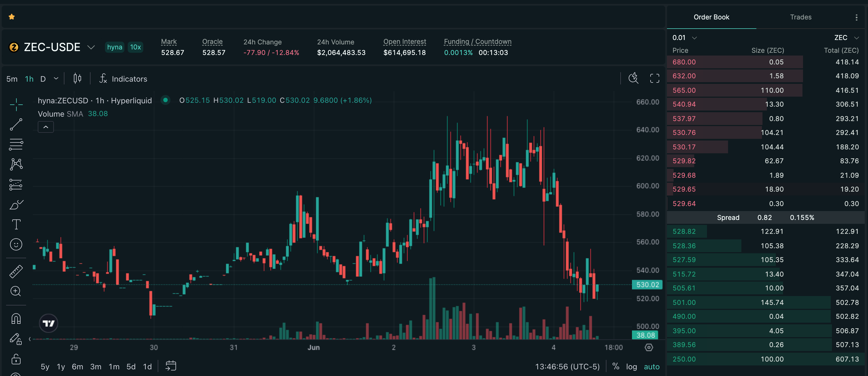Open the emoji sticker tool
Screen dimensions: 868x376
click(16, 244)
